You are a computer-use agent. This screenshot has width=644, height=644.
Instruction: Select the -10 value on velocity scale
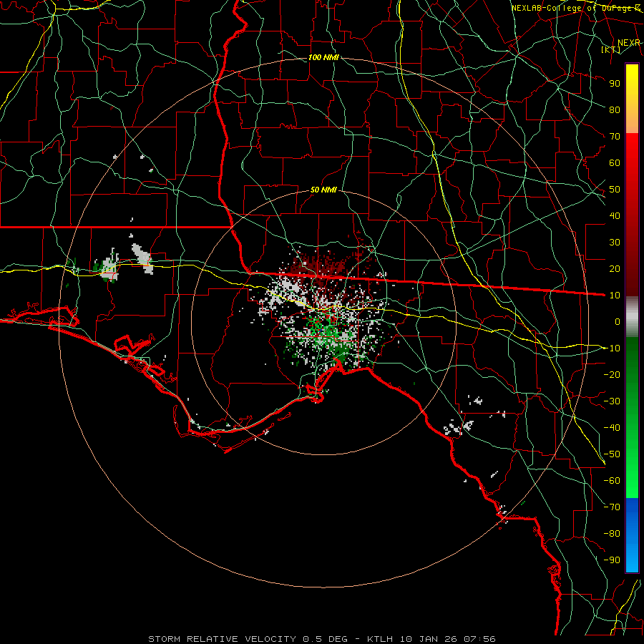point(612,348)
